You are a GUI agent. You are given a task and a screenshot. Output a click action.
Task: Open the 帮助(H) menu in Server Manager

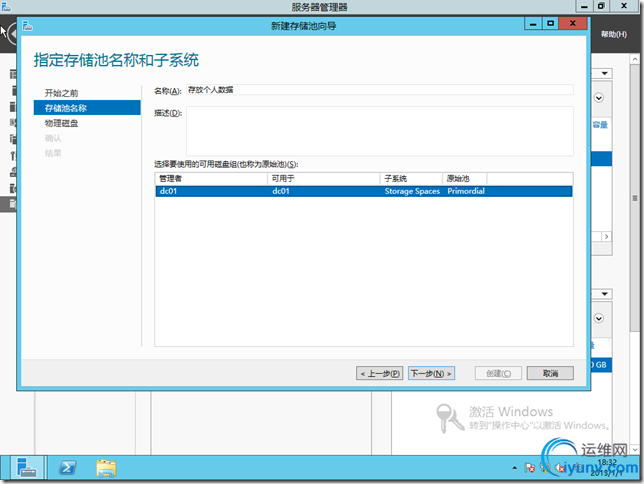pos(614,34)
